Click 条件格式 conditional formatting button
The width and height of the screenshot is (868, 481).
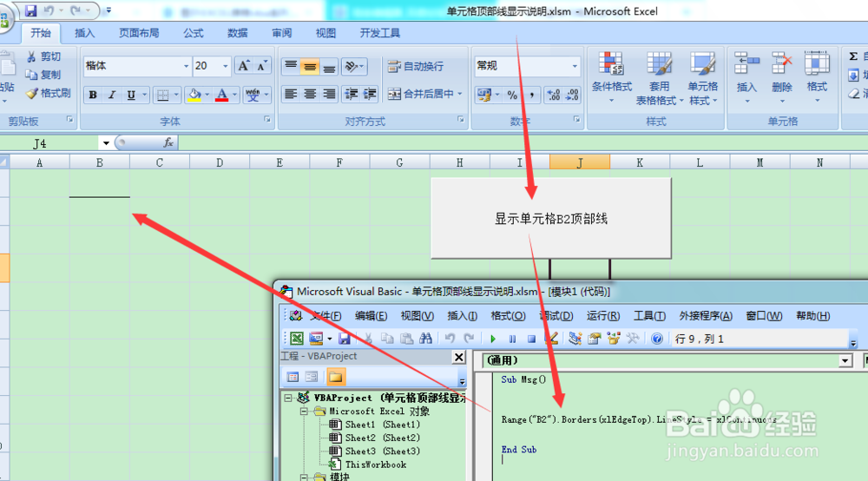pyautogui.click(x=612, y=78)
